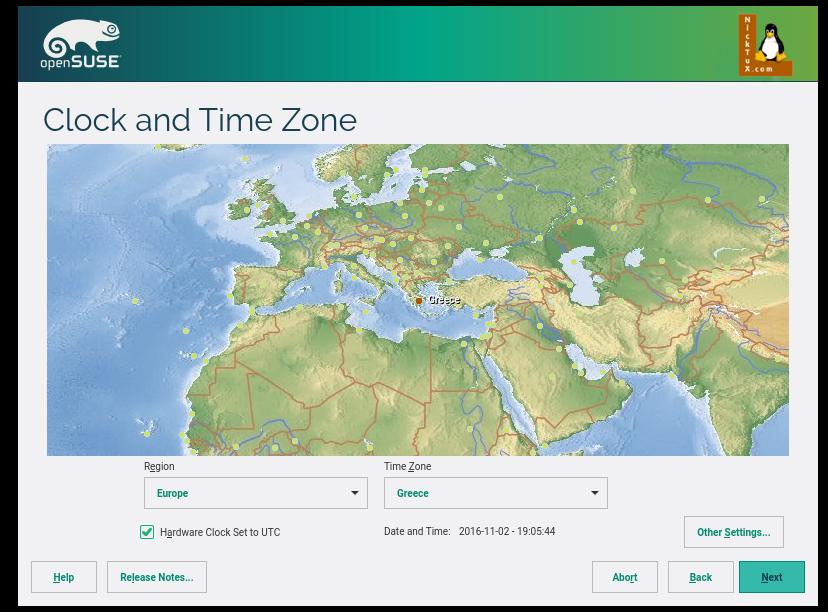Open the Time Zone dropdown showing Greece

496,493
